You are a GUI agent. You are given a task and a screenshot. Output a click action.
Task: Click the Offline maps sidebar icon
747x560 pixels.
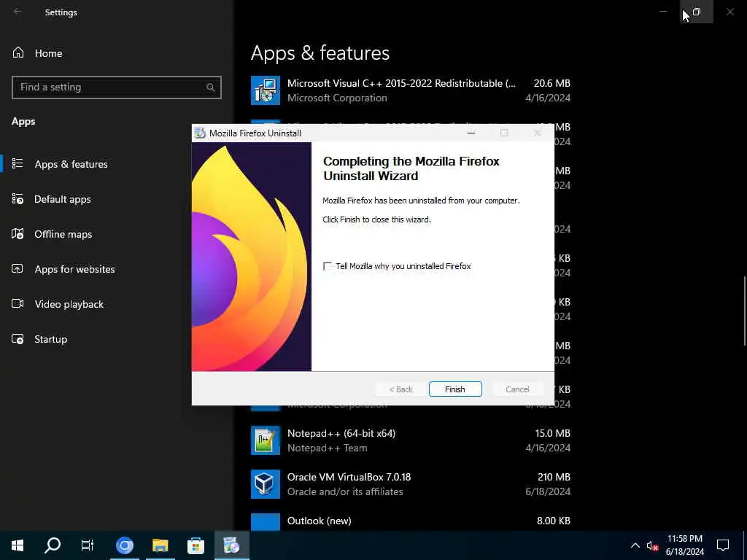pos(18,234)
